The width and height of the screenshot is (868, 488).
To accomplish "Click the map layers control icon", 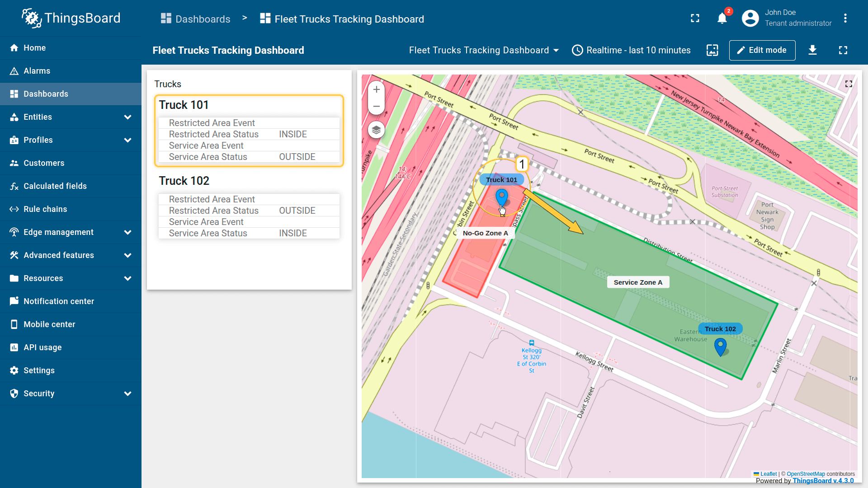I will coord(376,131).
